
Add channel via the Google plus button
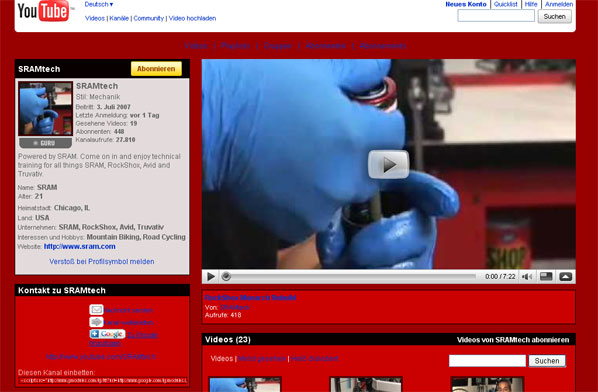coord(108,334)
